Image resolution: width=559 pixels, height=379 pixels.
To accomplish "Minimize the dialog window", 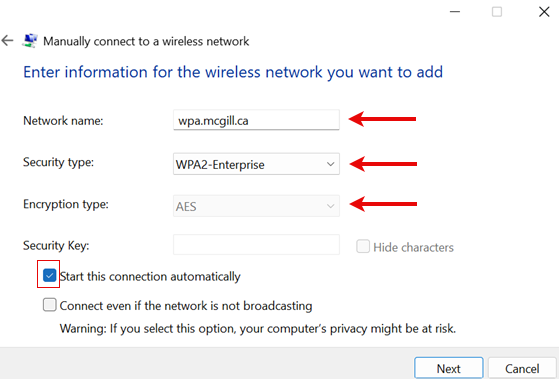I will point(455,12).
